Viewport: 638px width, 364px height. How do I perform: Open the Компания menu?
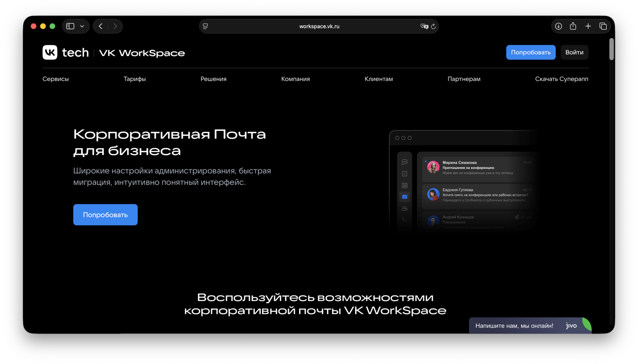295,79
